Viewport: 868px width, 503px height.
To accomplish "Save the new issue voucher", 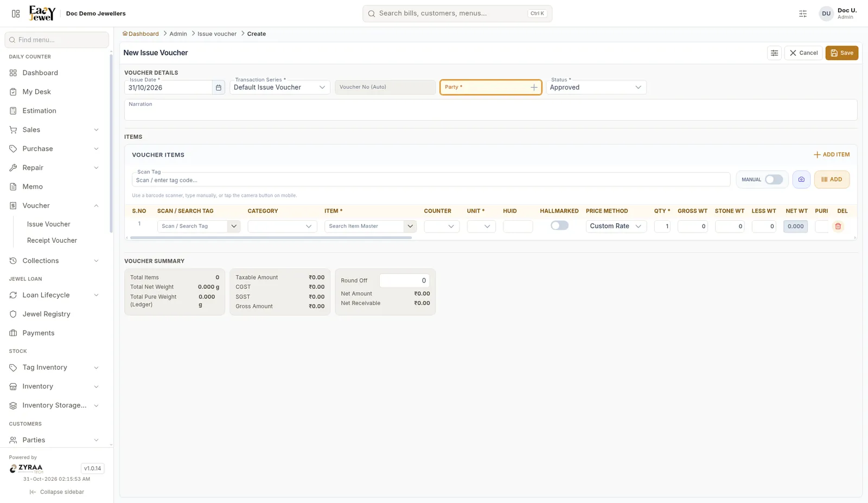I will coord(841,53).
